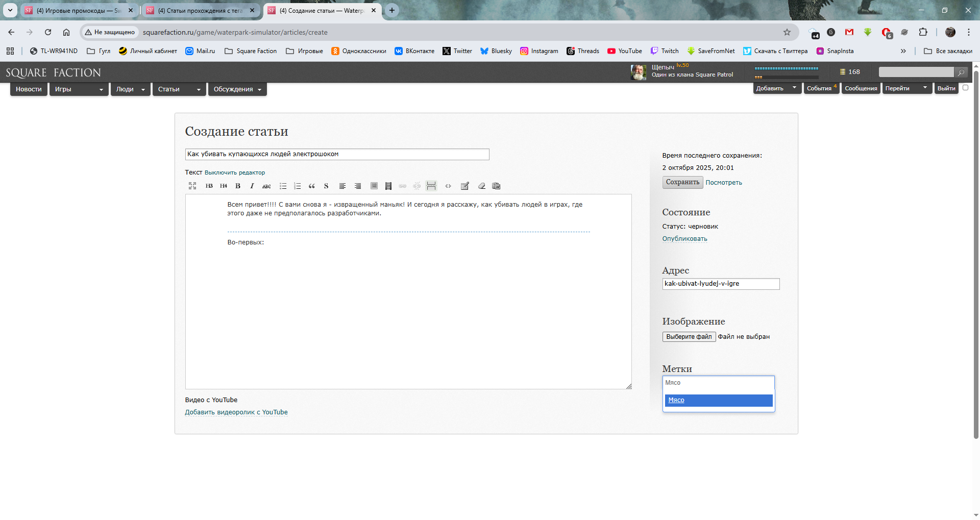Insert a blockquote with the quote icon
Image resolution: width=980 pixels, height=520 pixels.
coord(312,186)
